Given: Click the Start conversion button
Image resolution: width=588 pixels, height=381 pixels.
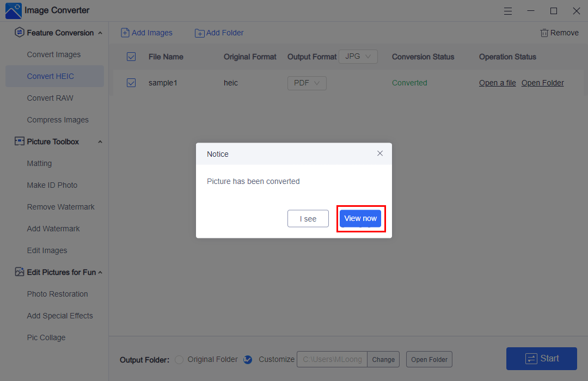Looking at the screenshot, I should (542, 359).
